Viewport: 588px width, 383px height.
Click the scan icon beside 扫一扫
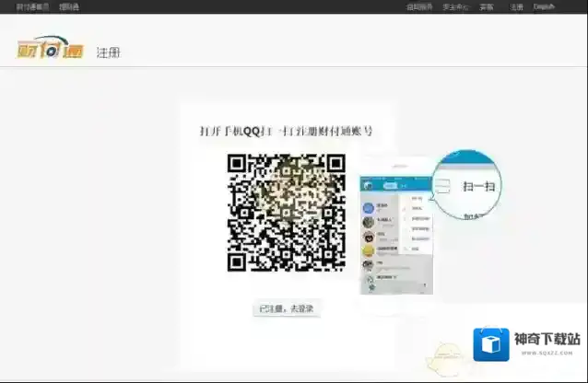coord(444,187)
